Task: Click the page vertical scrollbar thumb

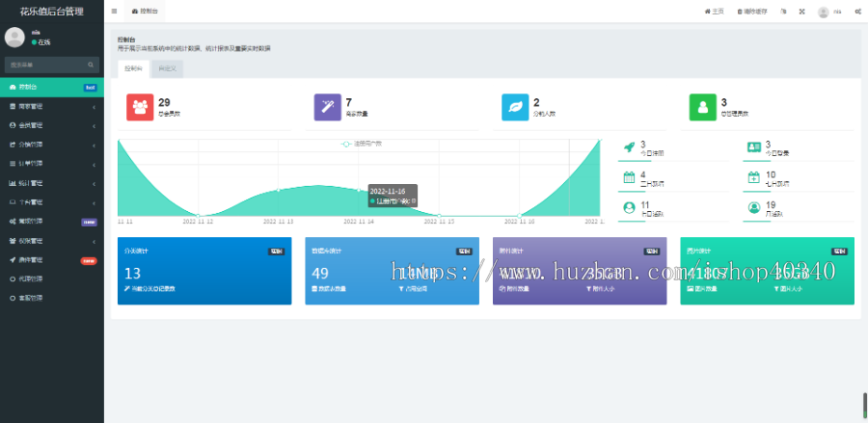Action: click(x=865, y=405)
